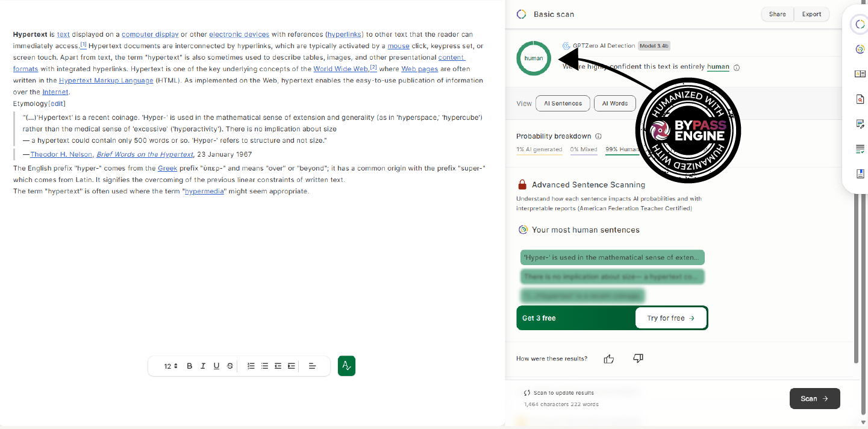Open the text alignment options

[312, 366]
